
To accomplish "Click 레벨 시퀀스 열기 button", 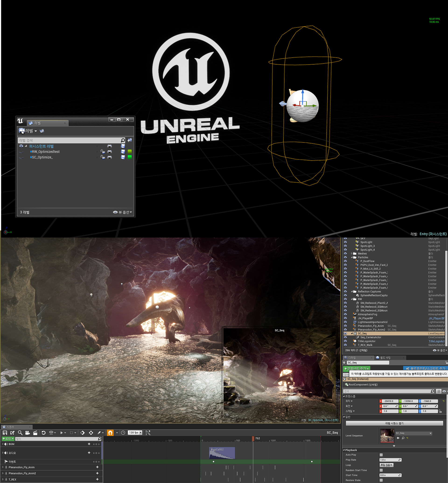I will [x=394, y=423].
